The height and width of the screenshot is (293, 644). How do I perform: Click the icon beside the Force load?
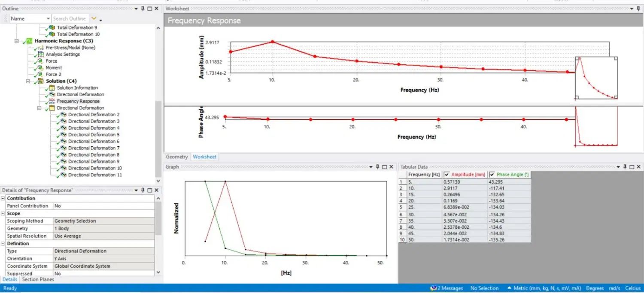pos(41,61)
